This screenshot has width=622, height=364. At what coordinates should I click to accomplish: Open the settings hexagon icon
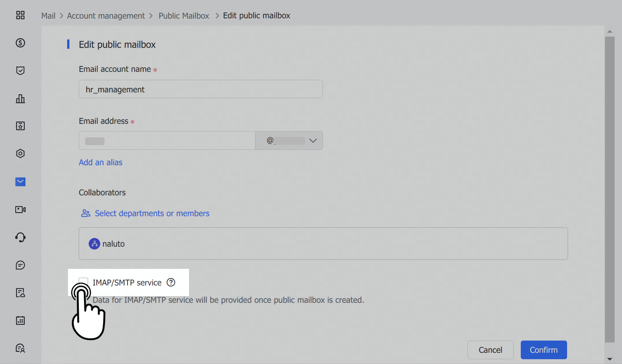20,153
